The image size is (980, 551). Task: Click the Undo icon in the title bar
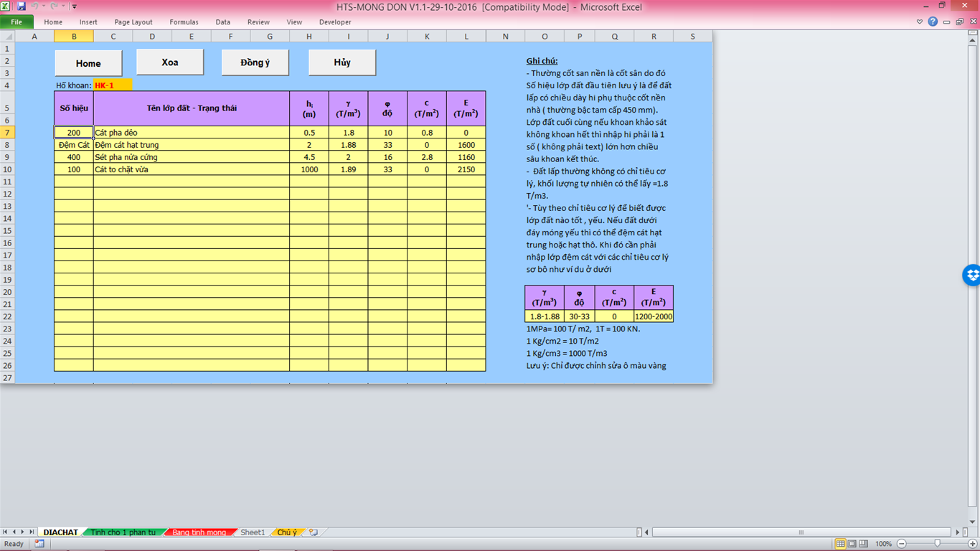[34, 6]
